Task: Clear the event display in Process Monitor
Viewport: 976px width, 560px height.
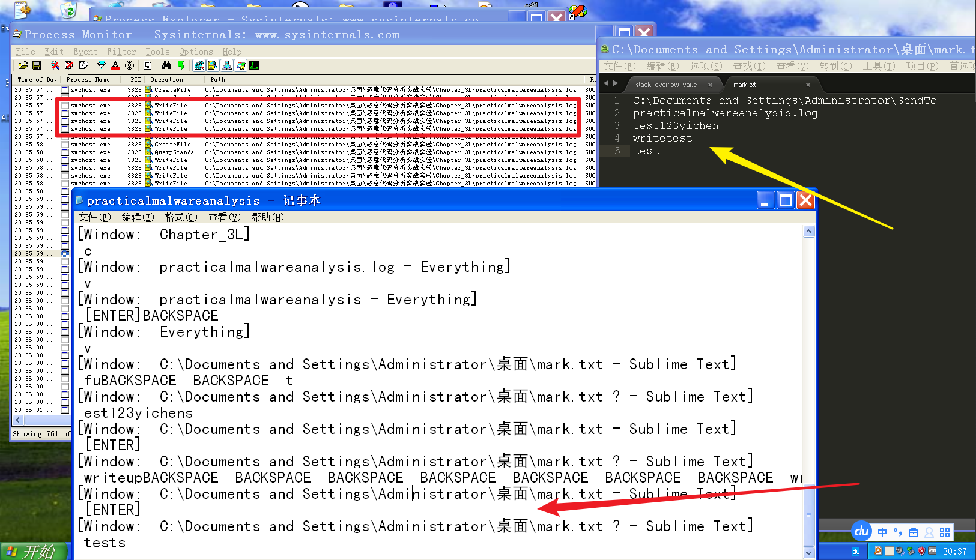Action: pos(83,65)
